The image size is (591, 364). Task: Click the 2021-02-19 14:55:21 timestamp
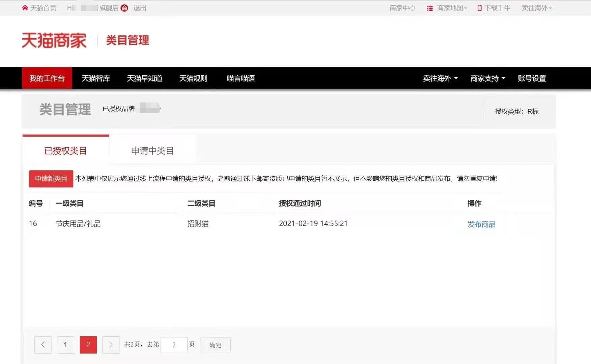pos(313,223)
